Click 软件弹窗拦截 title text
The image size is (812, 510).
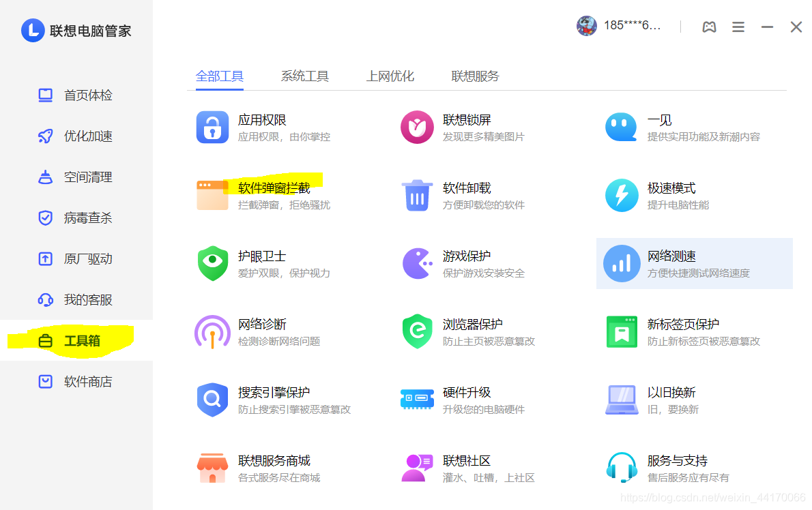pyautogui.click(x=274, y=187)
